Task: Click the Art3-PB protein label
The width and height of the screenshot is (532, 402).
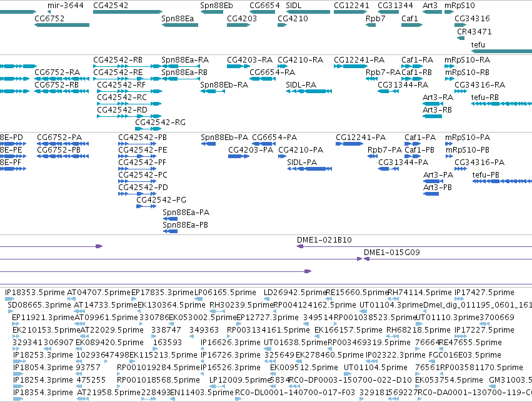Action: [438, 188]
